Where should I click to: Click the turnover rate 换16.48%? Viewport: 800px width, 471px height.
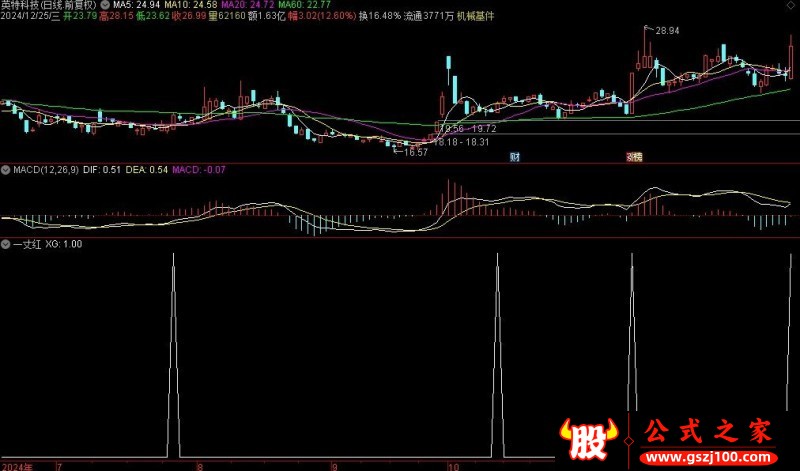(x=380, y=16)
